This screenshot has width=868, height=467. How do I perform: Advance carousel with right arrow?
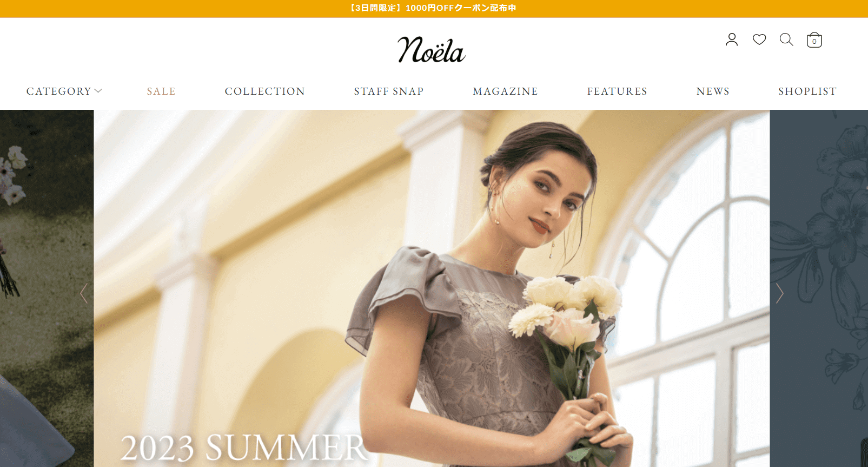pos(779,293)
